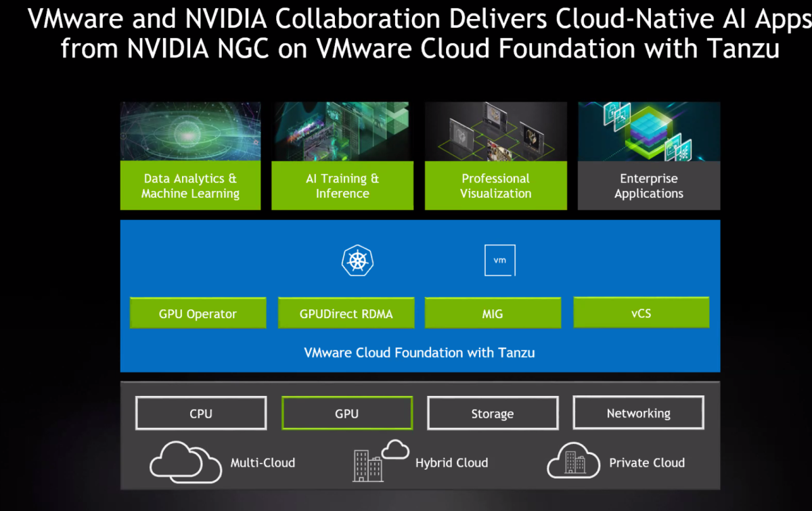Click the 'Private Cloud' text label
Screen dimensions: 812x511
pyautogui.click(x=647, y=463)
